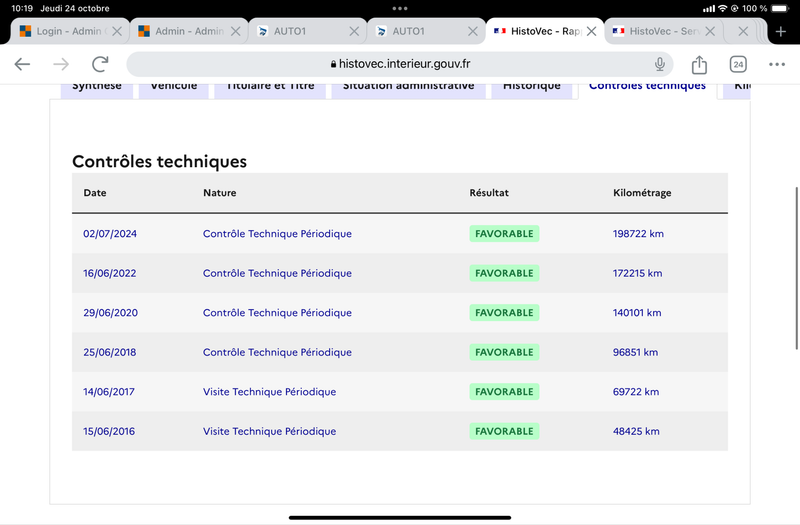This screenshot has height=525, width=800.
Task: Click FAVORABLE badge in the 15/06/2016 row
Action: [504, 432]
